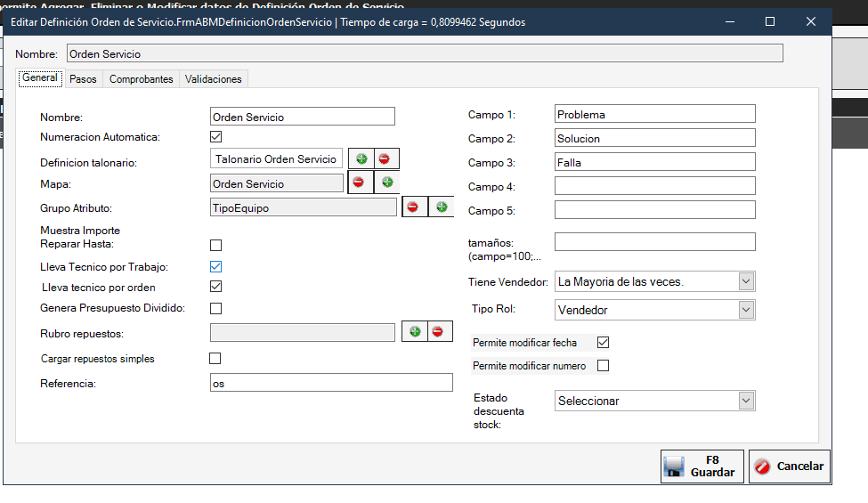
Task: Enable Genera Presupuesto Dividido checkbox
Action: (215, 308)
